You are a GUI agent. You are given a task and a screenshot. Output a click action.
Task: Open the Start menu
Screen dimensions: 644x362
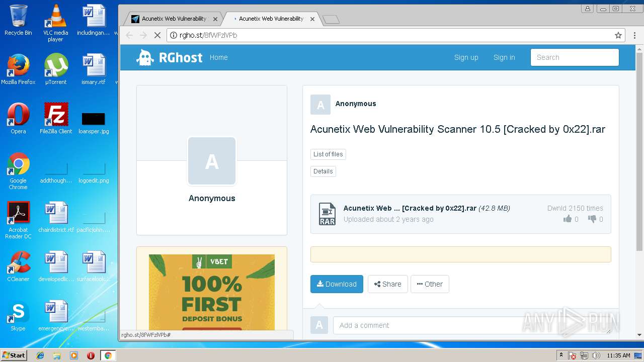pos(14,355)
